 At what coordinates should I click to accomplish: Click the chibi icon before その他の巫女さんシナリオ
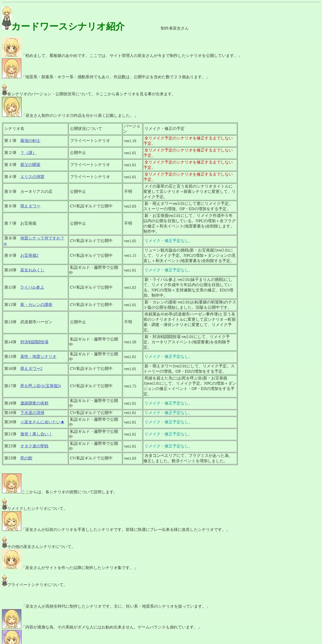(x=5, y=542)
